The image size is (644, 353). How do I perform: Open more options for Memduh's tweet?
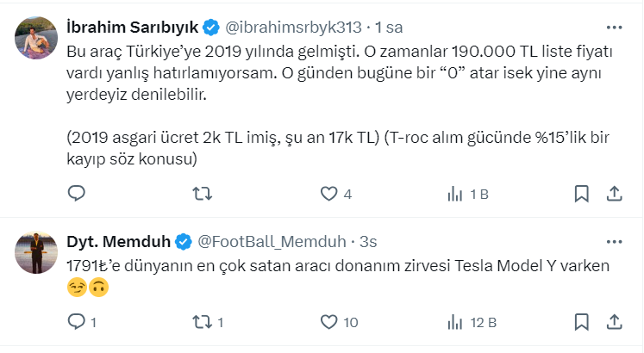[x=613, y=240]
